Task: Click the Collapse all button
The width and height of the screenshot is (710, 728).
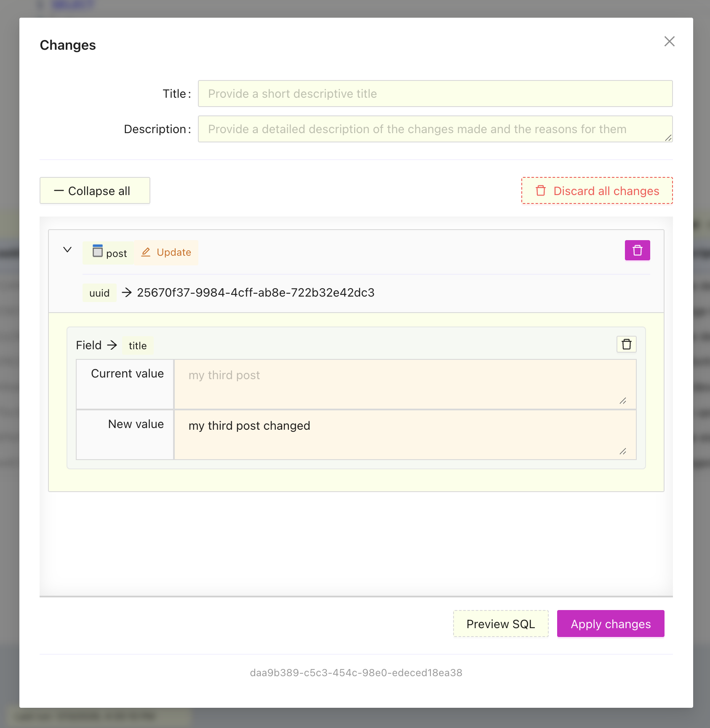Action: 95,191
